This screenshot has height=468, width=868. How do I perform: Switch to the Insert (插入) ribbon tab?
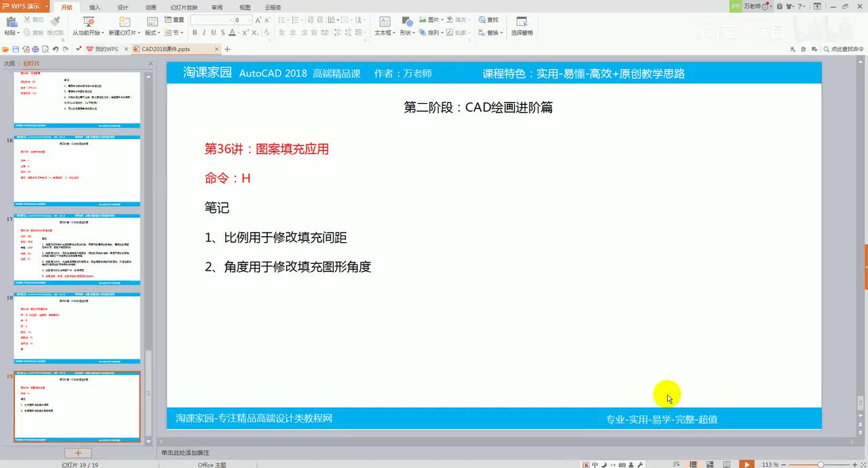(x=95, y=7)
